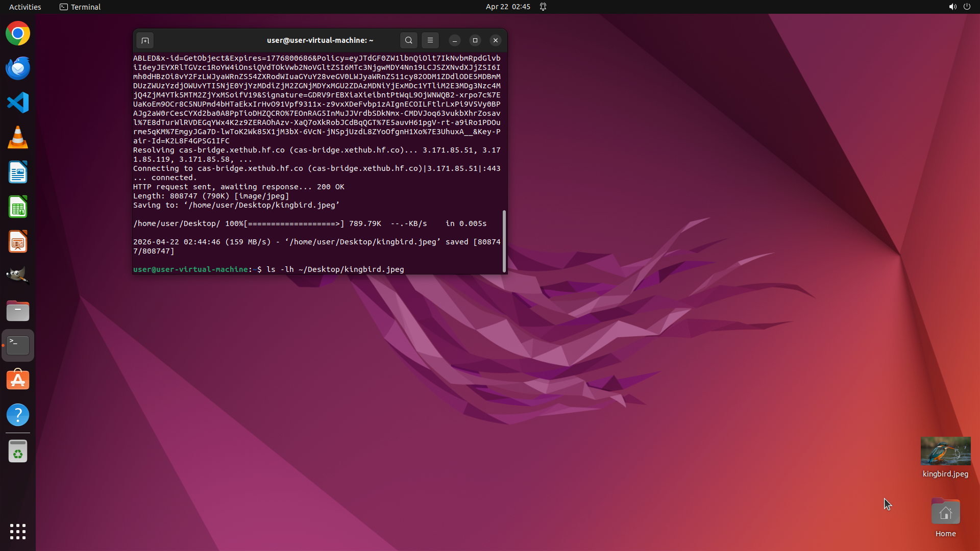Launch GIMP image editor
The image size is (980, 551).
pos(18,276)
